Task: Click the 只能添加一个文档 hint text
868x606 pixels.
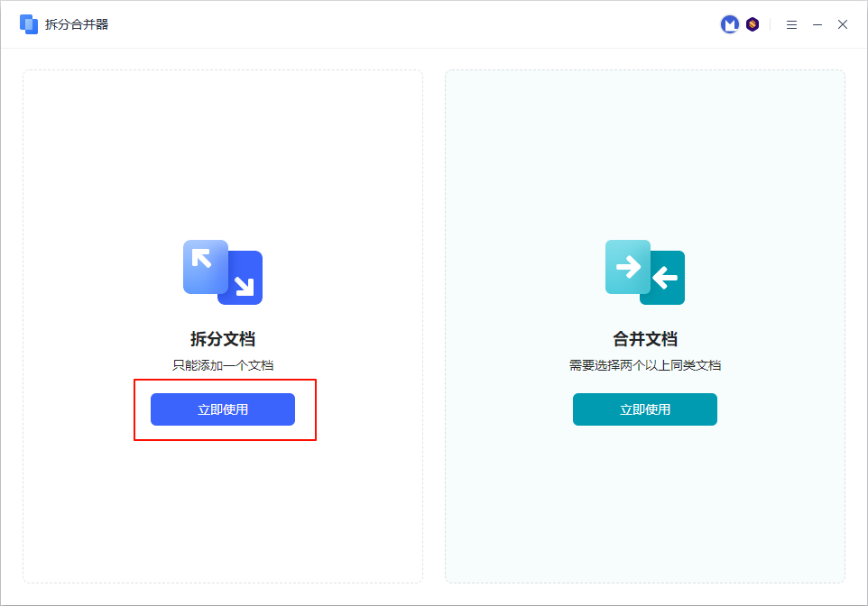Action: click(x=223, y=365)
